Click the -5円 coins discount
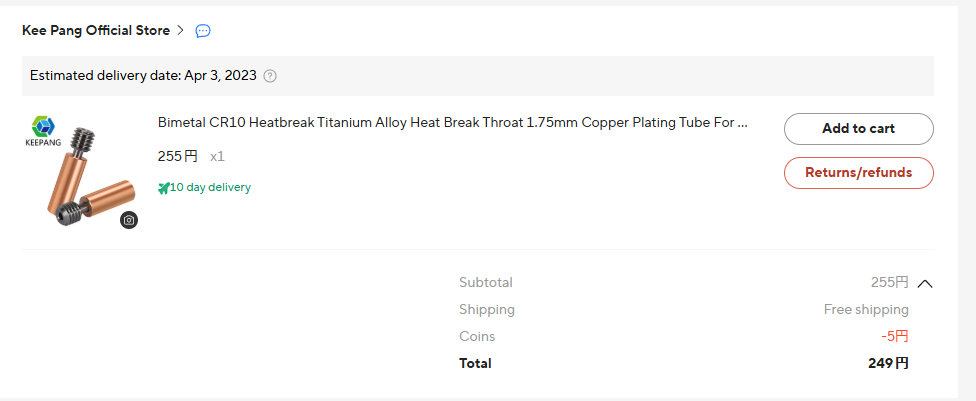Image resolution: width=976 pixels, height=401 pixels. (x=895, y=336)
